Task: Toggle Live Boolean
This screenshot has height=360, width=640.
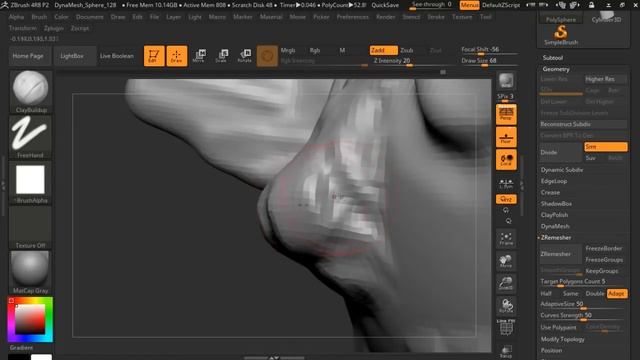Action: click(x=117, y=56)
